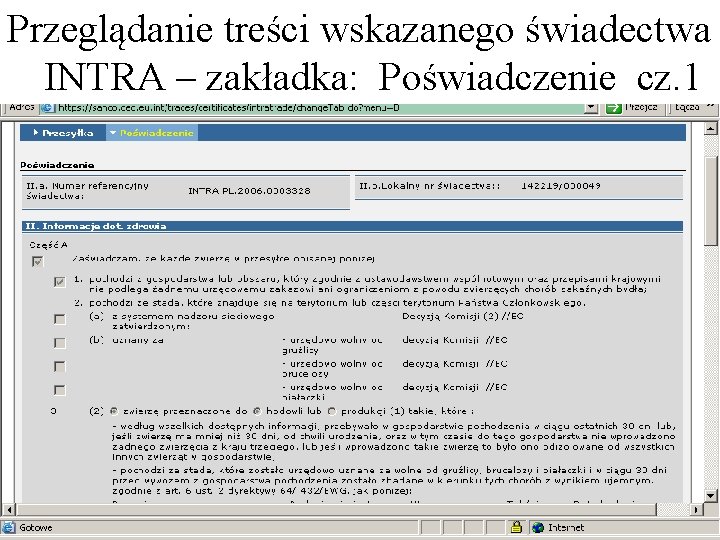Click 'II.b. Lokalny nr świadectwa' label

point(429,186)
